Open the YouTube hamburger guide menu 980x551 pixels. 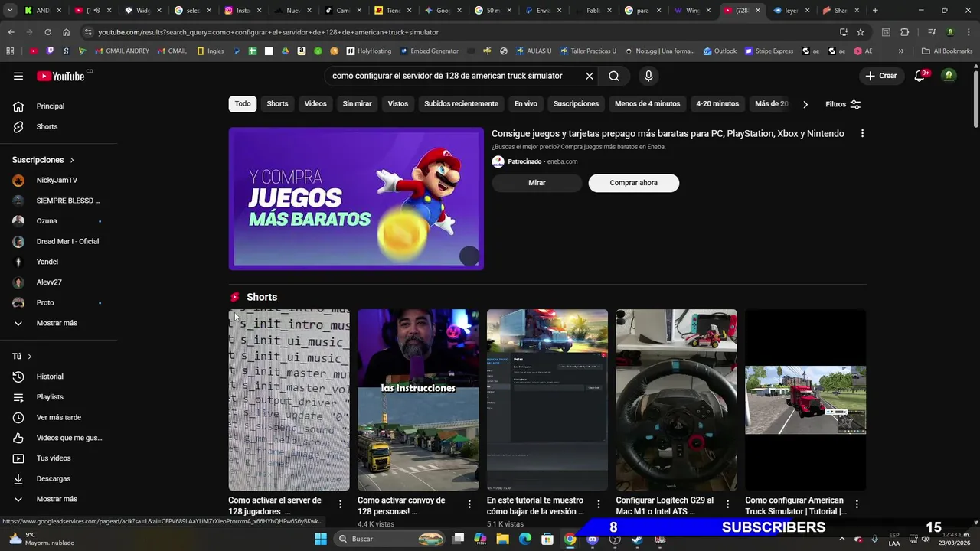click(18, 76)
